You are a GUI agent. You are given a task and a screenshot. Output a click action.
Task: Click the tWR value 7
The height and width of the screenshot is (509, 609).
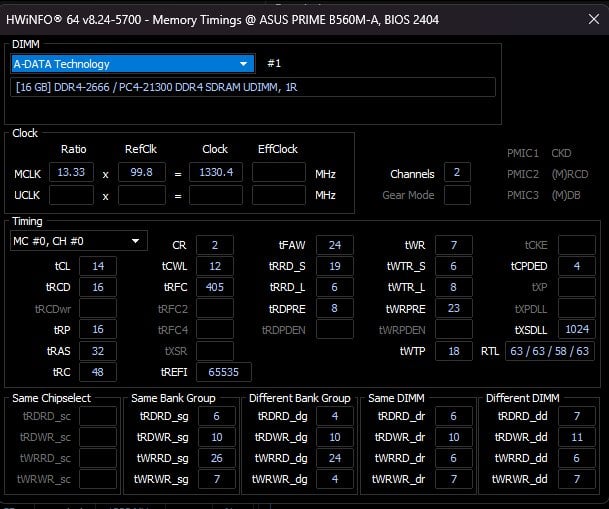[x=454, y=245]
